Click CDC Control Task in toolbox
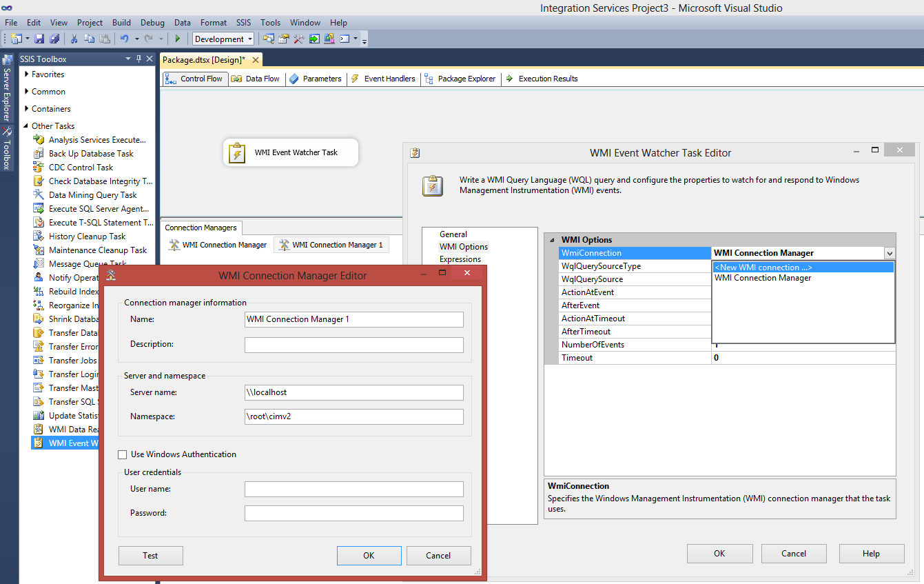This screenshot has height=584, width=924. (x=81, y=168)
